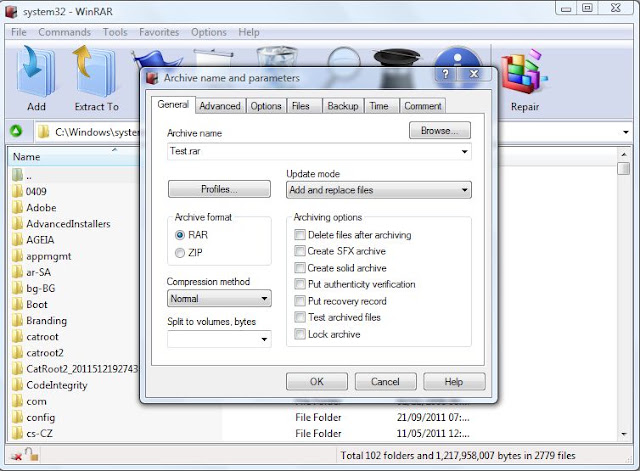This screenshot has height=471, width=640.
Task: Open the Update mode dropdown
Action: pyautogui.click(x=379, y=190)
